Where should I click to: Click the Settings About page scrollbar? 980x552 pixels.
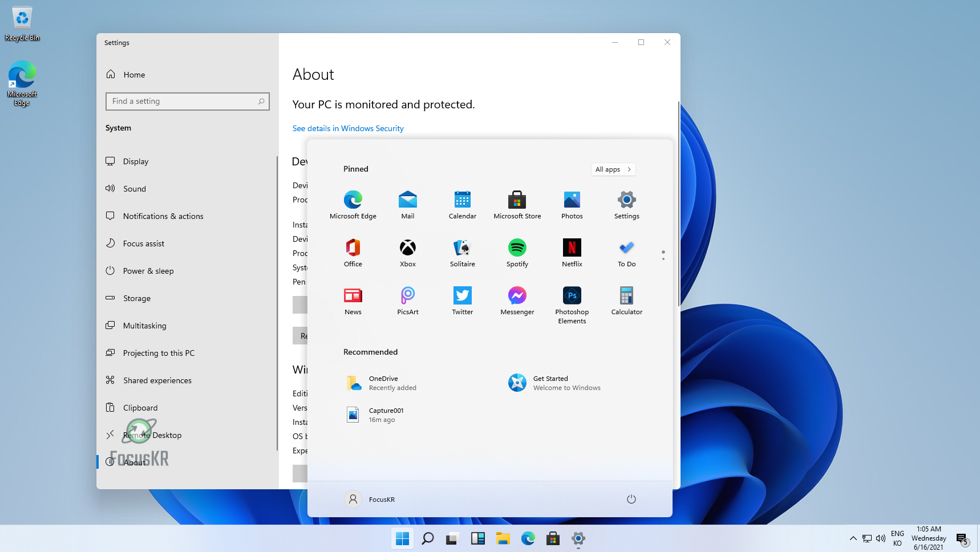click(678, 204)
